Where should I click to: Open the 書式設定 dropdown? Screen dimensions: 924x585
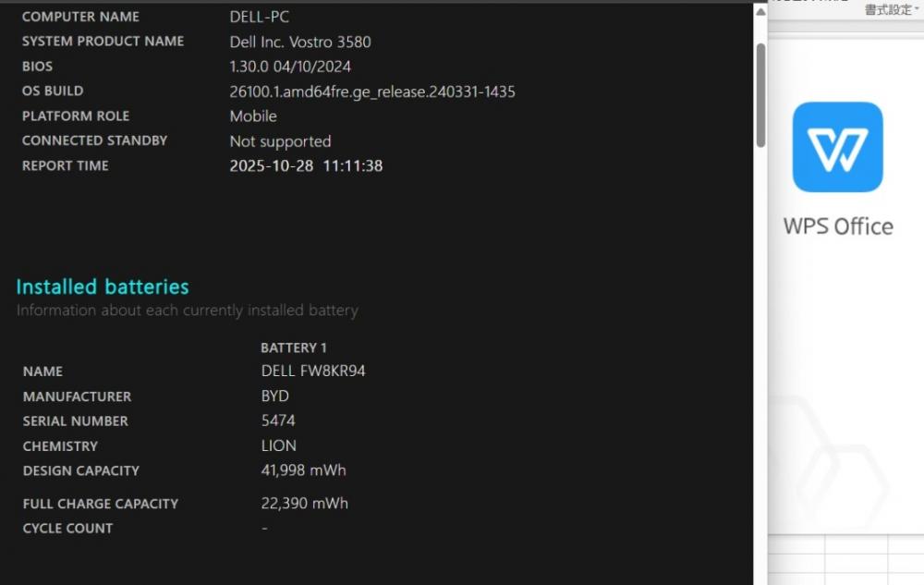point(892,10)
